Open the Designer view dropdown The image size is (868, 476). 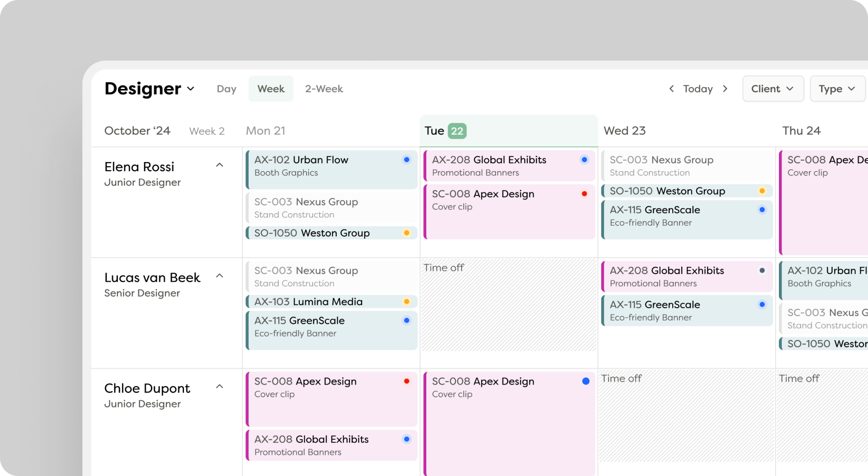150,89
